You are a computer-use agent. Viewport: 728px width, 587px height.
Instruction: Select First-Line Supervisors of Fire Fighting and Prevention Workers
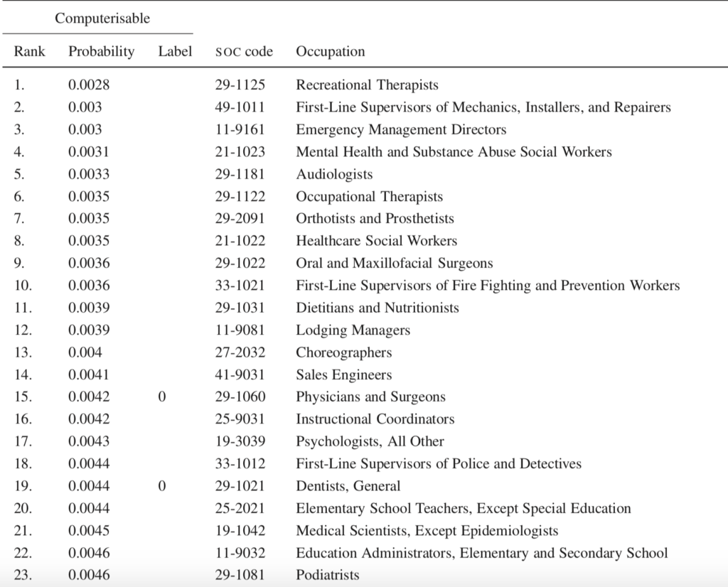coord(488,286)
